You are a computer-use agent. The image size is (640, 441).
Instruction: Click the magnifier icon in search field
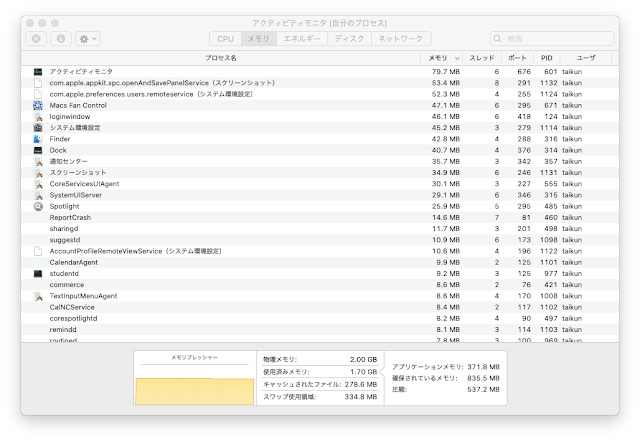pyautogui.click(x=498, y=39)
